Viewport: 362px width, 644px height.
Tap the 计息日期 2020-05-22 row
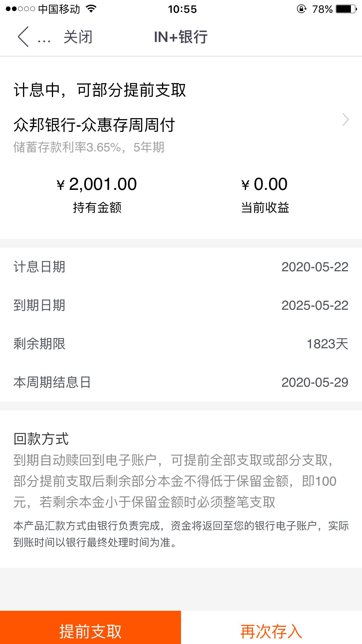tap(181, 267)
